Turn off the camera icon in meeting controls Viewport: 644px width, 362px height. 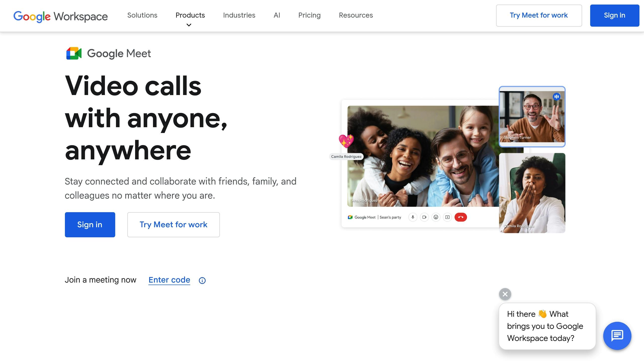pos(424,217)
